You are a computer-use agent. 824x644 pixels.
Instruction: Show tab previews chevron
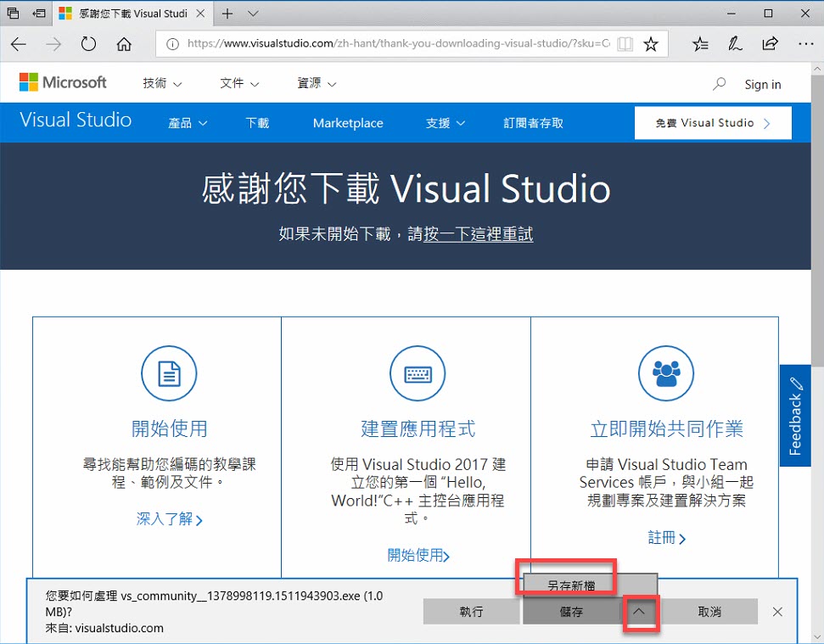(253, 13)
